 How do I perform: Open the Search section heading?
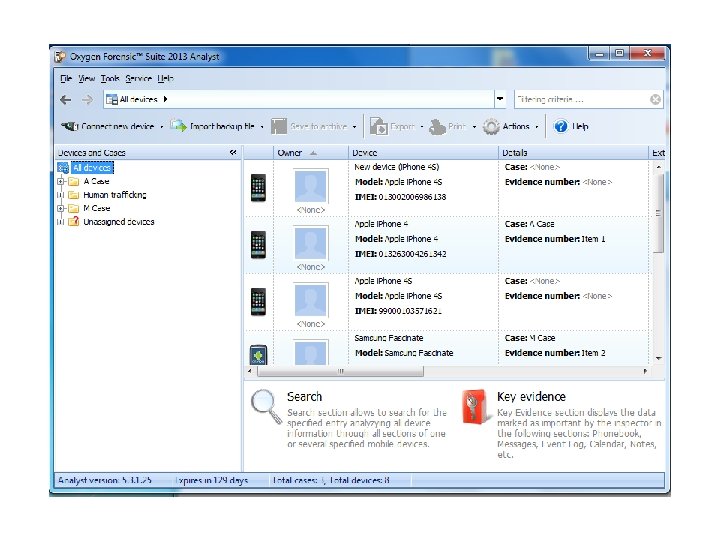click(304, 397)
